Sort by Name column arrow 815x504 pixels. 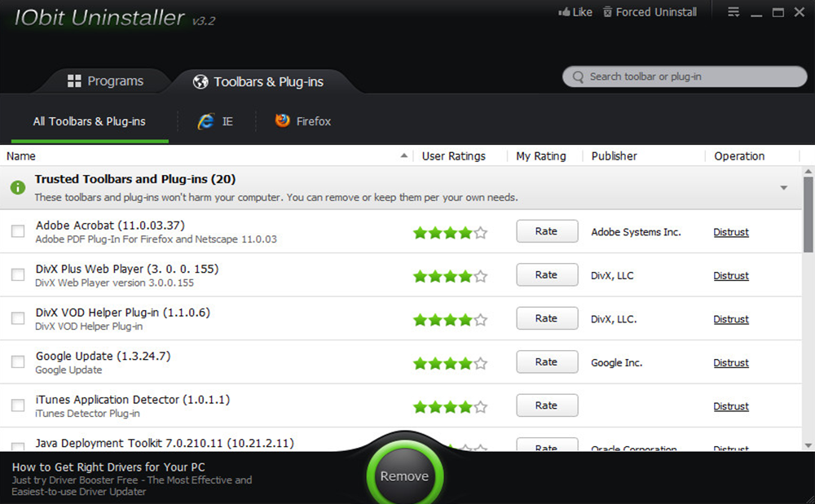click(x=404, y=156)
